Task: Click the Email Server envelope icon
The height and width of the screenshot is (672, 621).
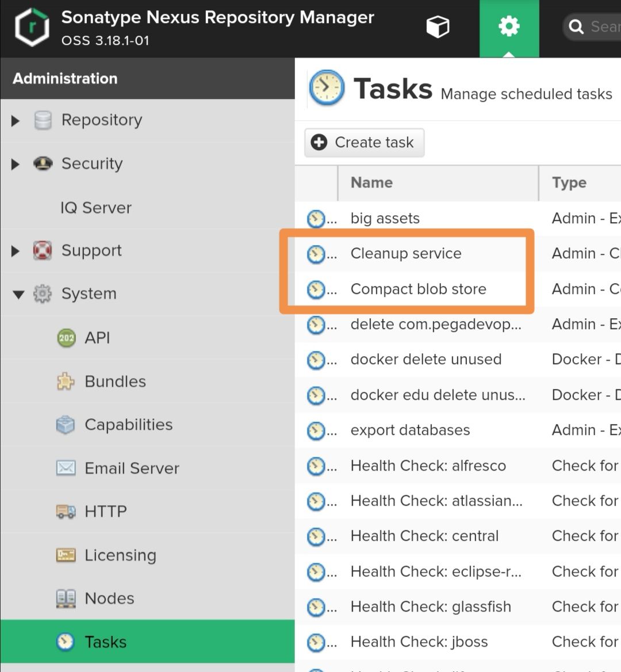Action: (66, 468)
